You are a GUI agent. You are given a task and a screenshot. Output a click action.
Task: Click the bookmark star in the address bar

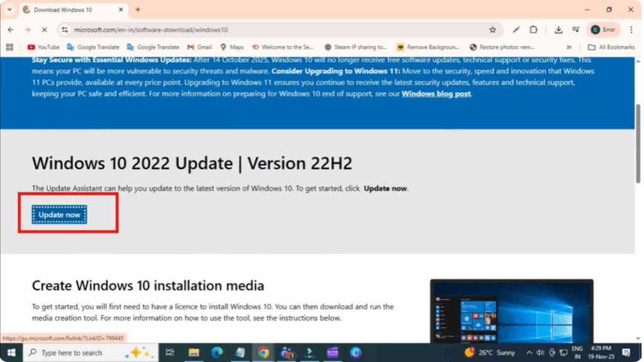point(493,30)
